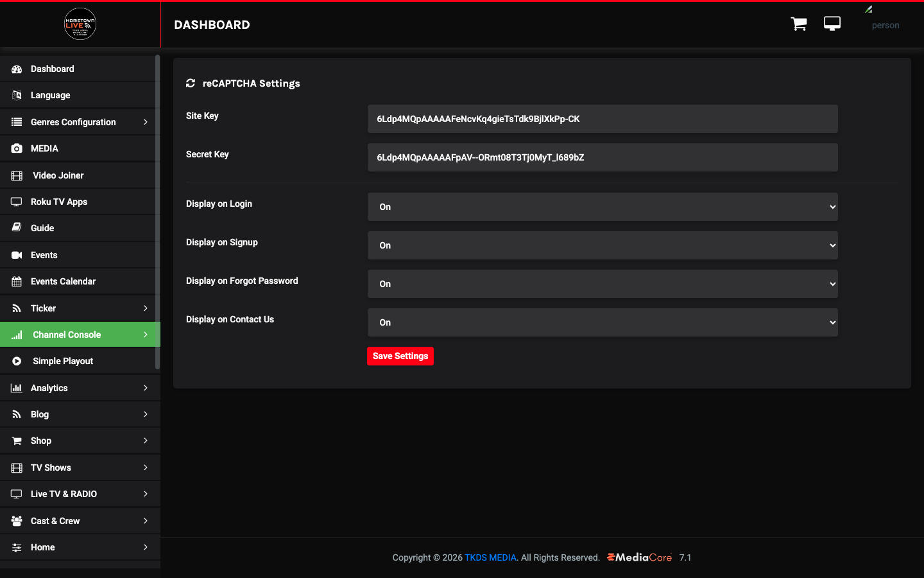The height and width of the screenshot is (578, 924).
Task: Open the Display on Signup dropdown
Action: point(603,245)
